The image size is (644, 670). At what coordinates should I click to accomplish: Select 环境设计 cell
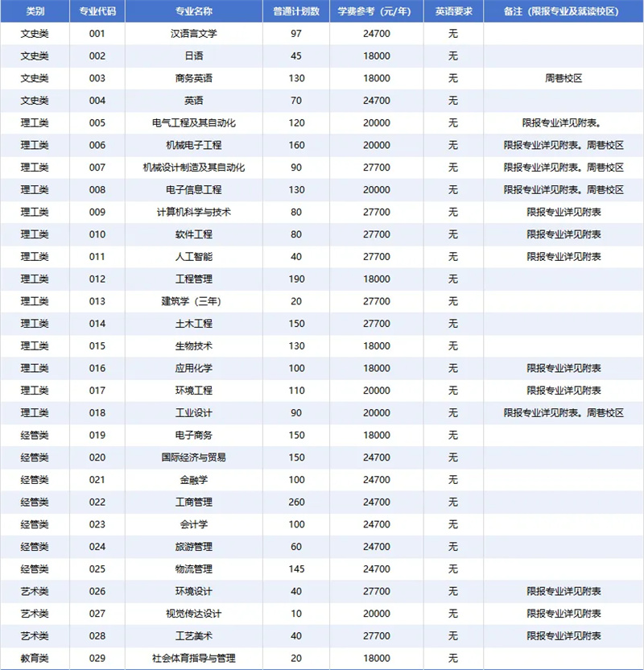point(194,591)
